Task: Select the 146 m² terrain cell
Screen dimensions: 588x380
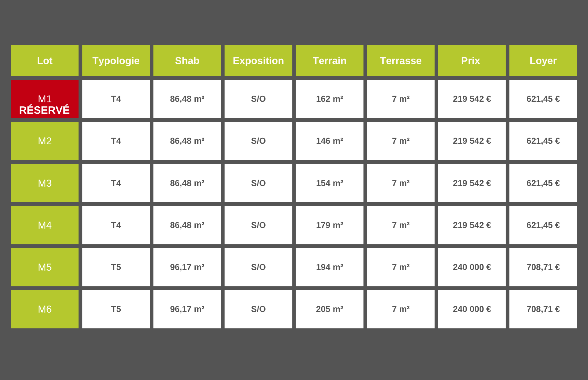Action: click(330, 141)
